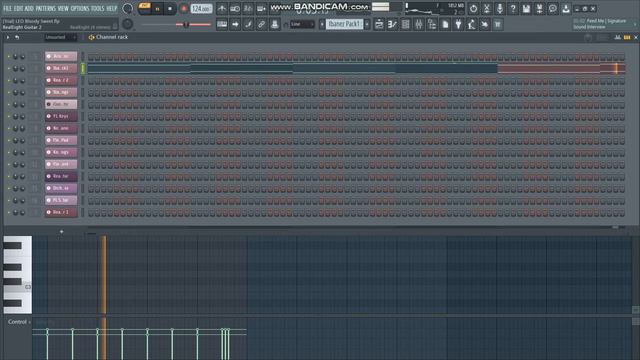This screenshot has height=360, width=640.
Task: Click the question mark help icon
Action: 513,8
